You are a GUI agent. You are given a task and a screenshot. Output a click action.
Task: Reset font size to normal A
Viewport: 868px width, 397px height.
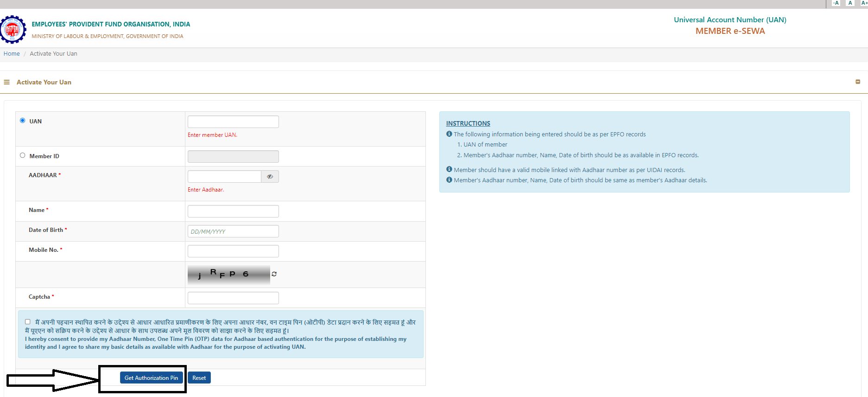click(x=850, y=3)
